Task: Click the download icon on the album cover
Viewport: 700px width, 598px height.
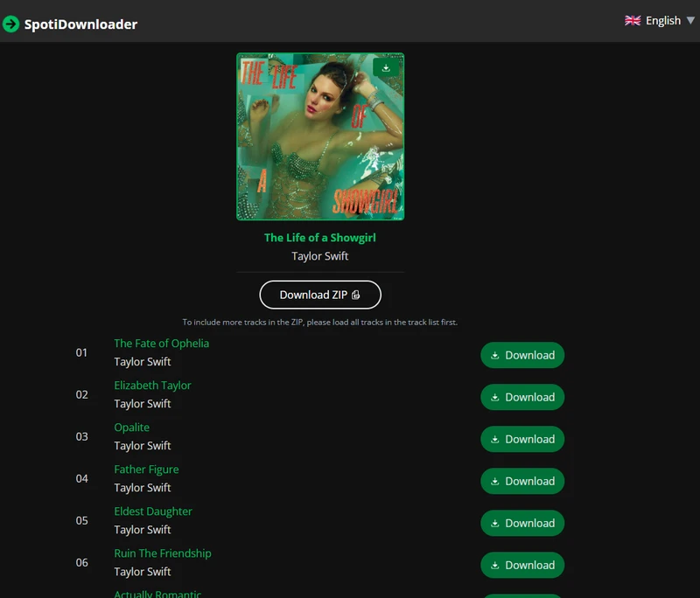Action: (385, 66)
